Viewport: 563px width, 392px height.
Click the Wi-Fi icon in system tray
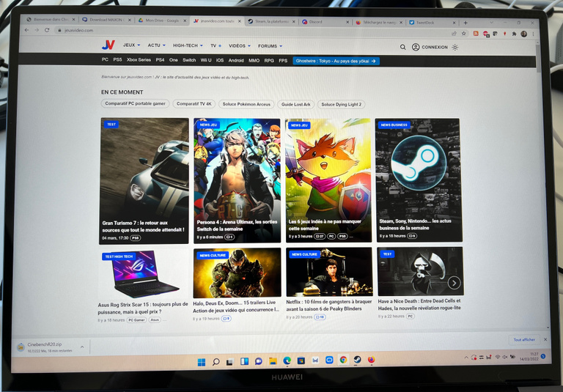click(498, 357)
